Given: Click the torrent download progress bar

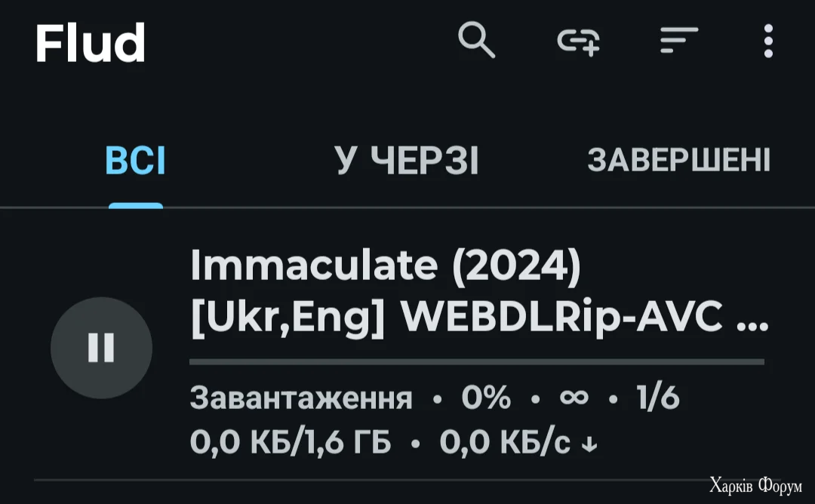Looking at the screenshot, I should tap(476, 362).
